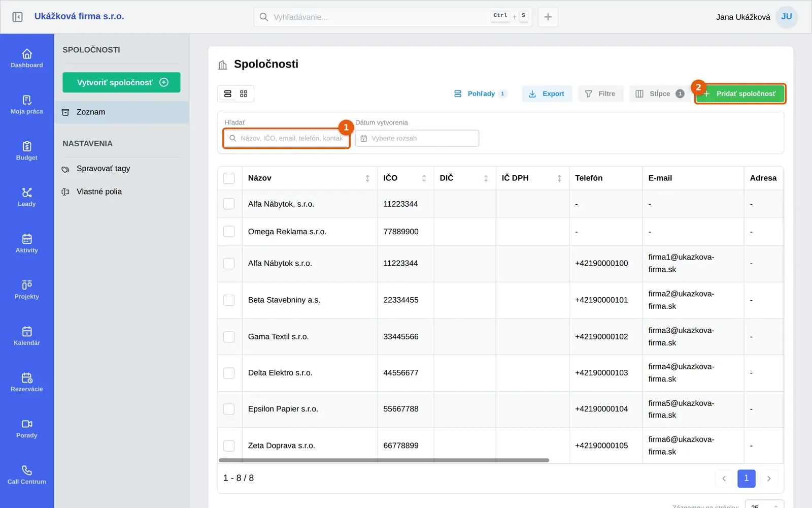The width and height of the screenshot is (812, 508).
Task: Open the Rezervácie module
Action: coord(27,382)
